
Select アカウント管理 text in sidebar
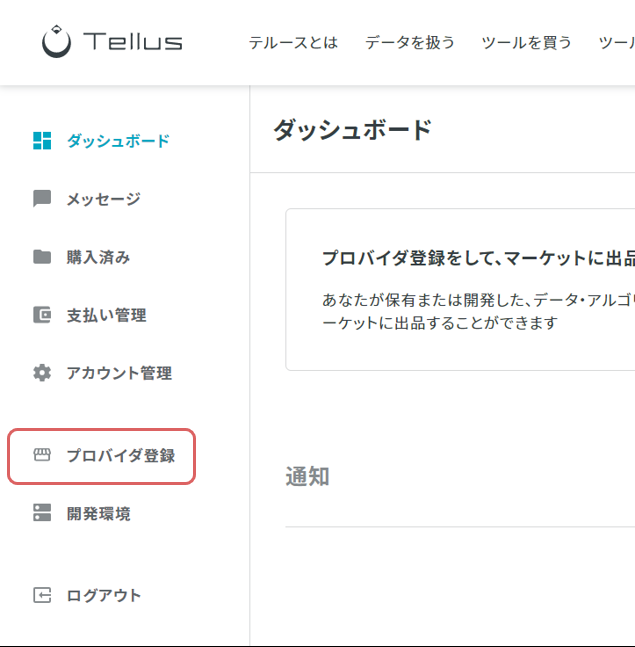click(x=119, y=373)
